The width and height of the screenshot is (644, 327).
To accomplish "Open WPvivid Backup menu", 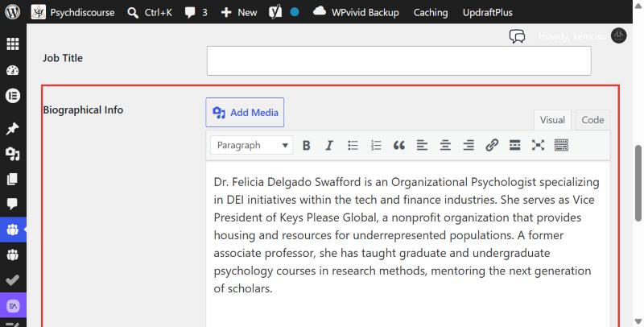I will 356,12.
